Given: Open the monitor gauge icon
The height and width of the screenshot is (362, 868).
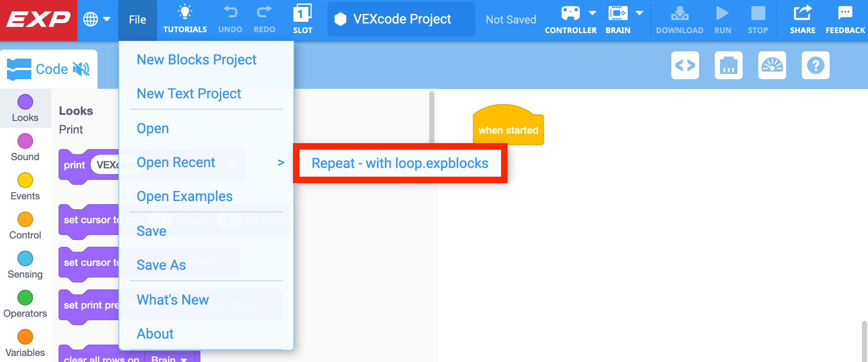Looking at the screenshot, I should pyautogui.click(x=772, y=65).
